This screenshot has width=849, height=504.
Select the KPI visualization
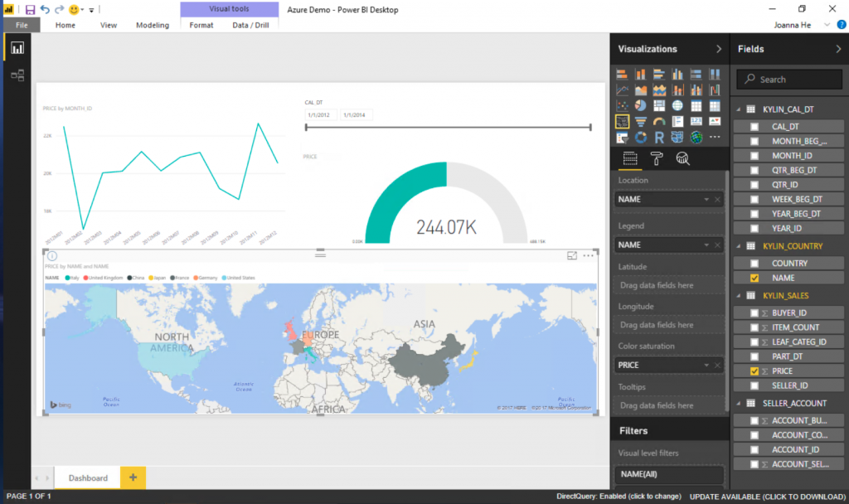(x=715, y=122)
